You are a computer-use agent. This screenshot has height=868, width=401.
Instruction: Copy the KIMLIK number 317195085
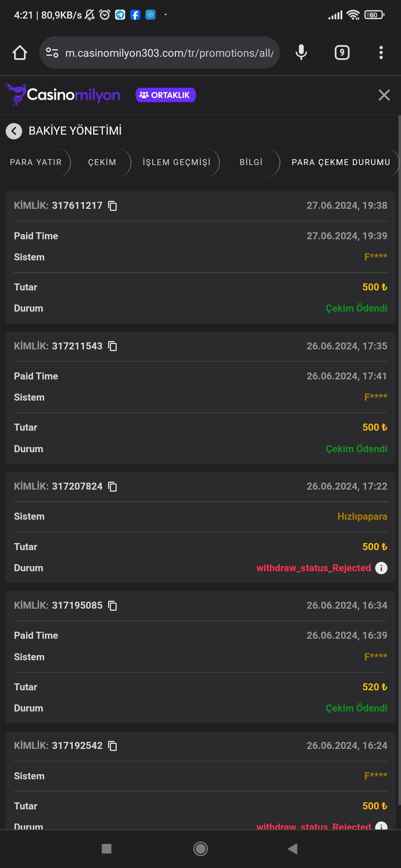113,606
